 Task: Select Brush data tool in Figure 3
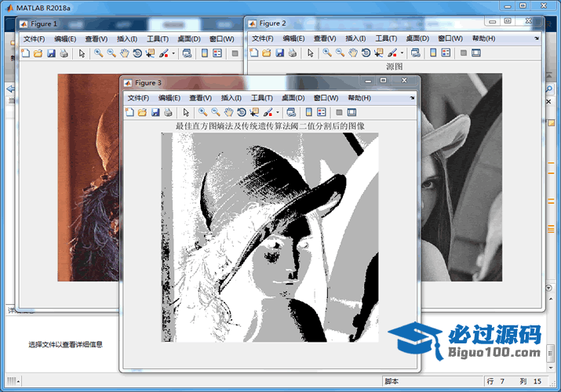[x=268, y=112]
